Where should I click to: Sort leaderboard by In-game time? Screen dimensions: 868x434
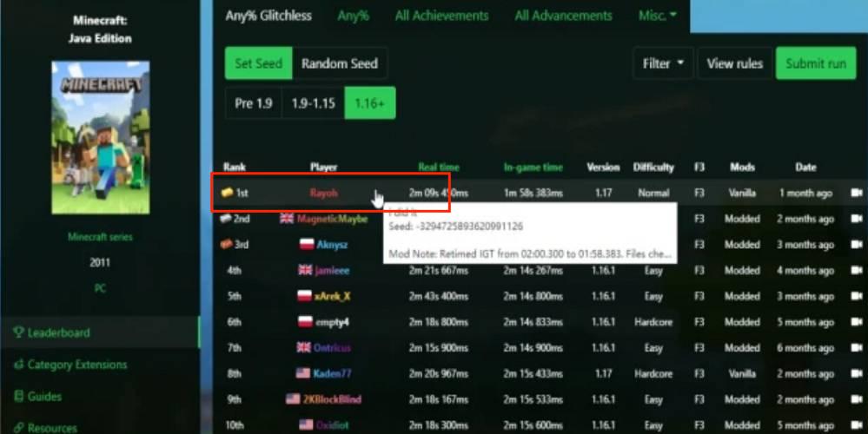coord(533,167)
